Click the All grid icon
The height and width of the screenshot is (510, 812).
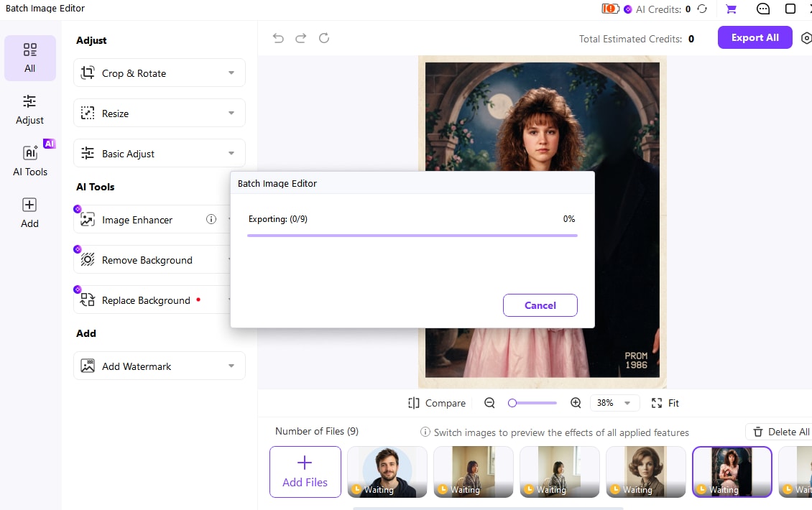click(30, 50)
